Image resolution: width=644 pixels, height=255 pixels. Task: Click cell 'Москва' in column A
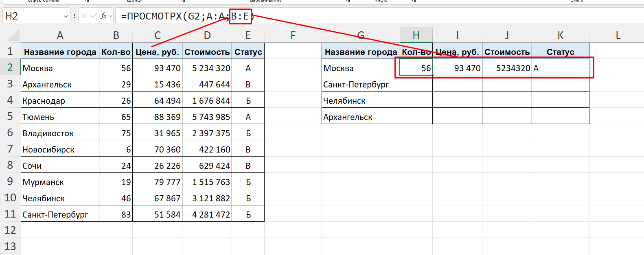click(x=60, y=68)
